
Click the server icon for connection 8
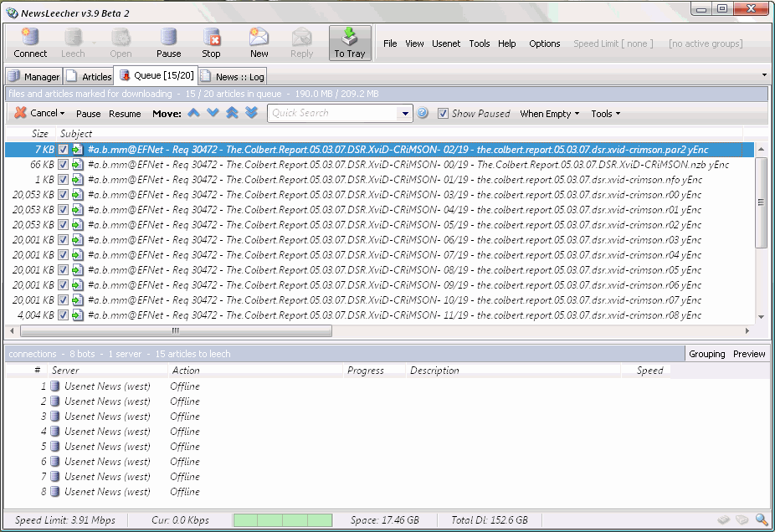(55, 492)
